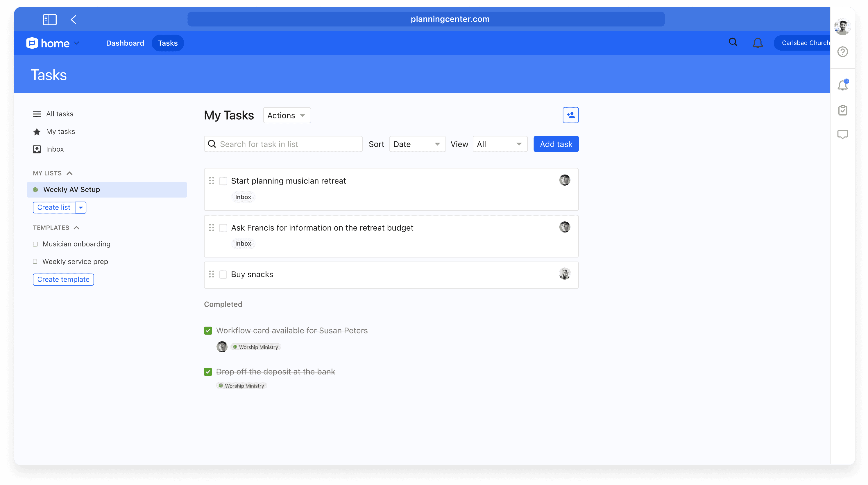The width and height of the screenshot is (868, 485).
Task: Check off Start planning musician retreat
Action: tap(223, 181)
